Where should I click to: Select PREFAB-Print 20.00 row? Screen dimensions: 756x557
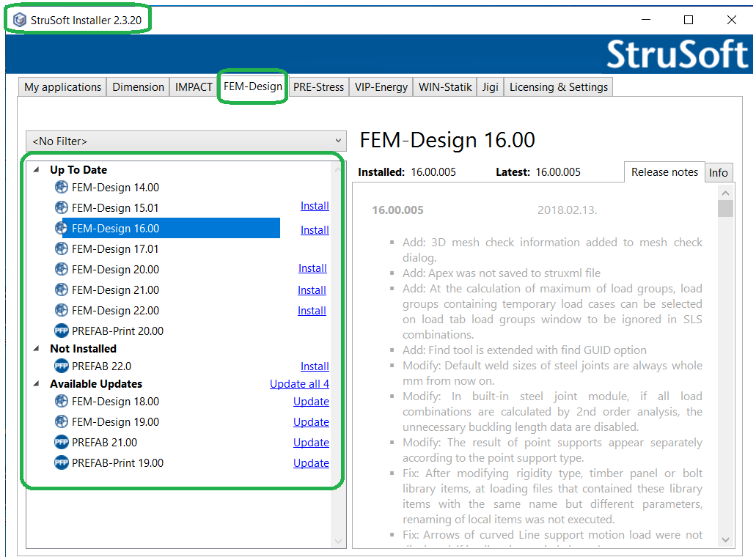pos(117,331)
